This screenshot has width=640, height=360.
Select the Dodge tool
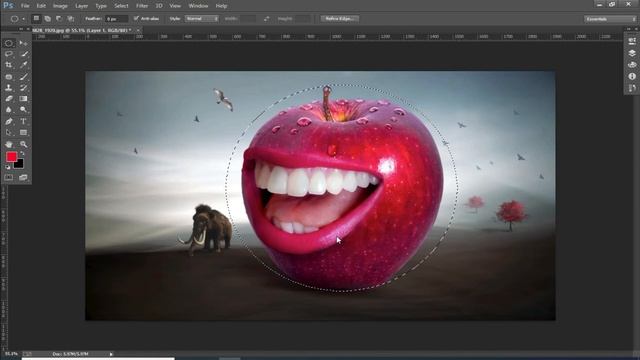coord(23,110)
